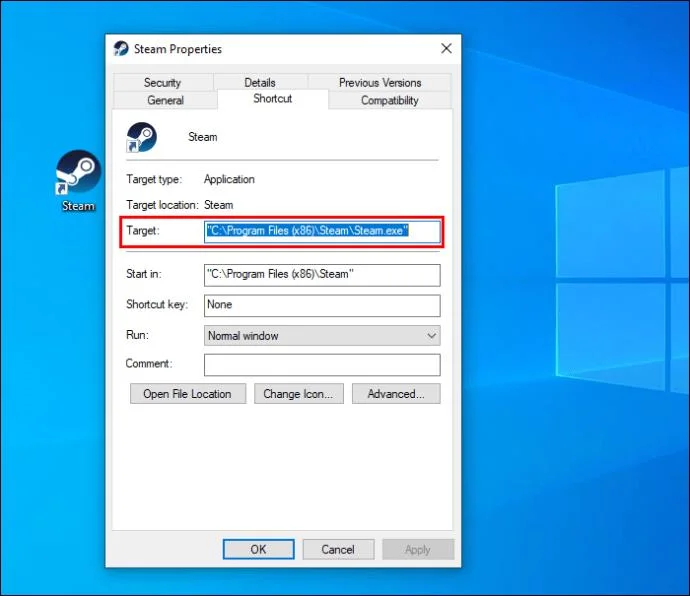The image size is (690, 596).
Task: Open the Run dropdown showing Normal window
Action: coord(322,335)
